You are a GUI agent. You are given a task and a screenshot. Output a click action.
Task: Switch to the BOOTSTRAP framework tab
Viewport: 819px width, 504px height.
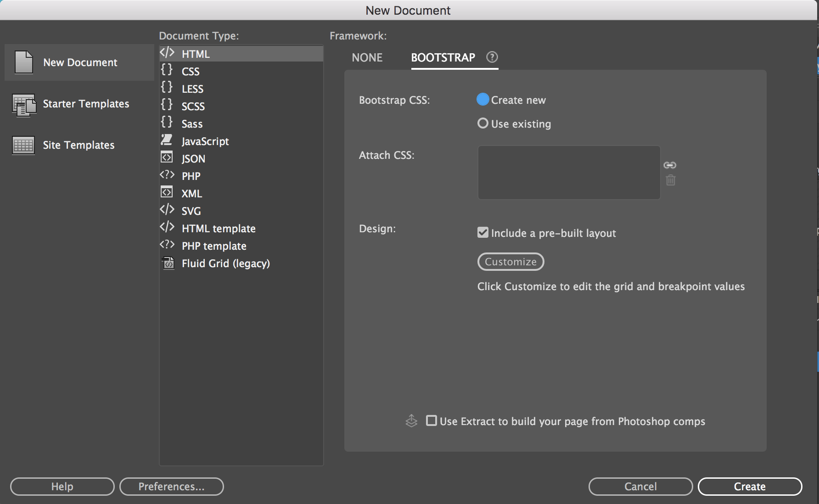click(x=443, y=58)
